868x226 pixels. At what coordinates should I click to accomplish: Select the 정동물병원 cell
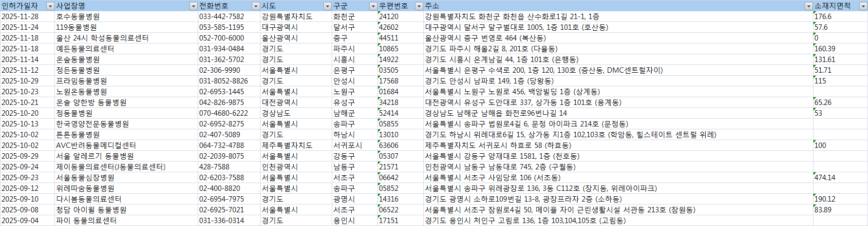[x=126, y=113]
